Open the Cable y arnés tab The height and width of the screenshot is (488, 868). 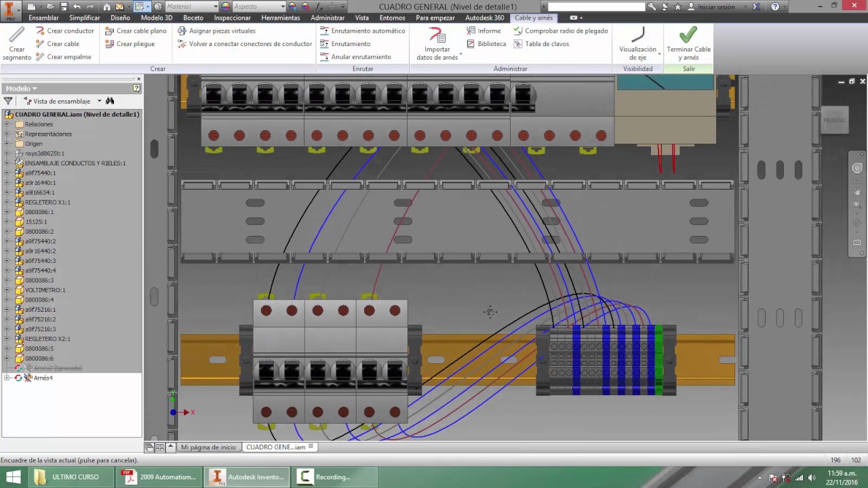tap(534, 18)
